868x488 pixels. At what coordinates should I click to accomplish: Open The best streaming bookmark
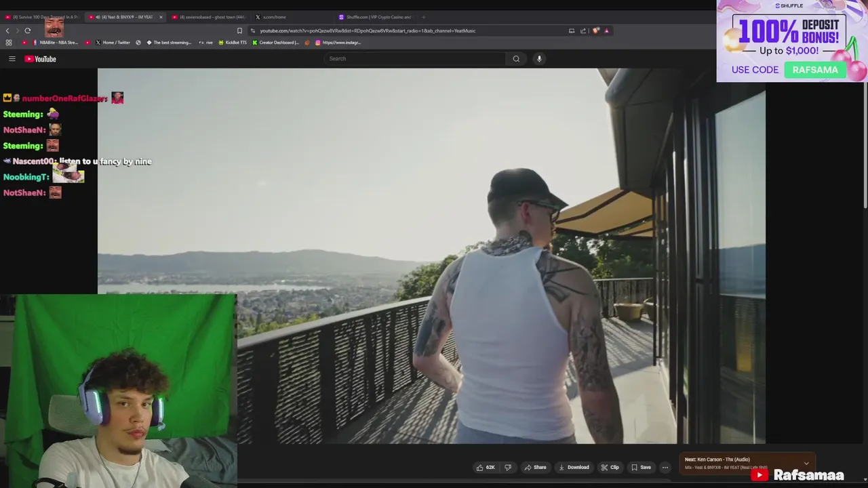[x=169, y=43]
